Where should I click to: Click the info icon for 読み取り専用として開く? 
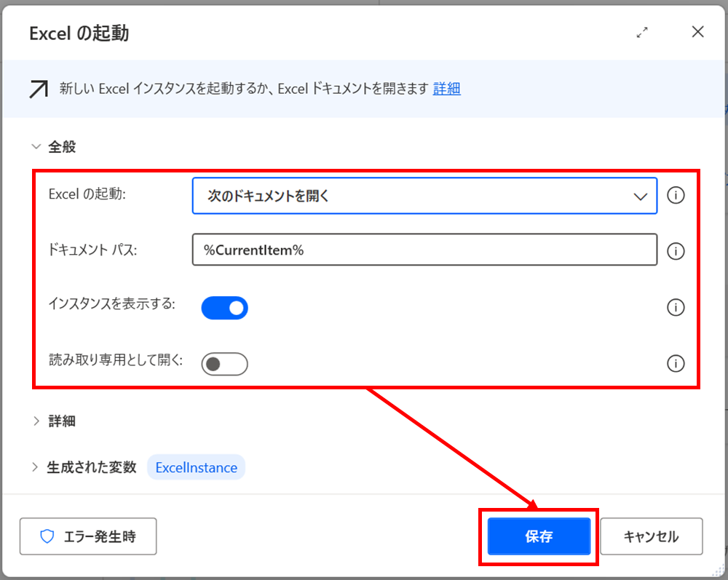click(676, 363)
